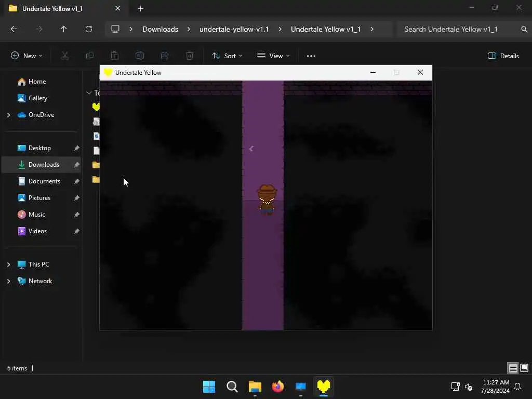Open File Explorer from the taskbar

[255, 387]
